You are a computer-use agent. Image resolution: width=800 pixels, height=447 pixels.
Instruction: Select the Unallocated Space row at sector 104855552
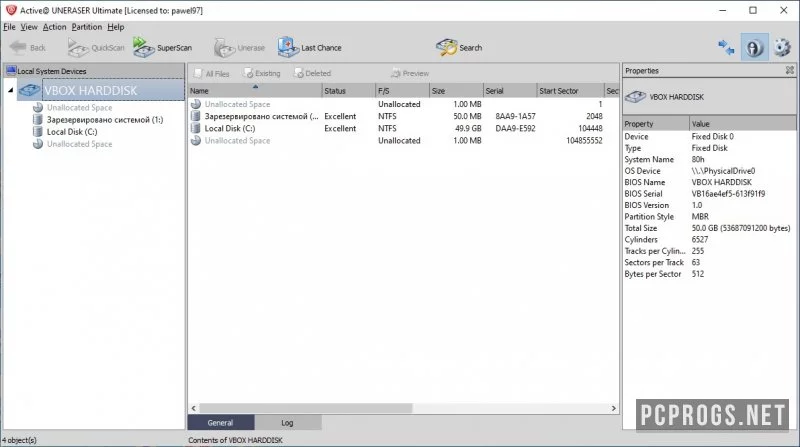[403, 141]
